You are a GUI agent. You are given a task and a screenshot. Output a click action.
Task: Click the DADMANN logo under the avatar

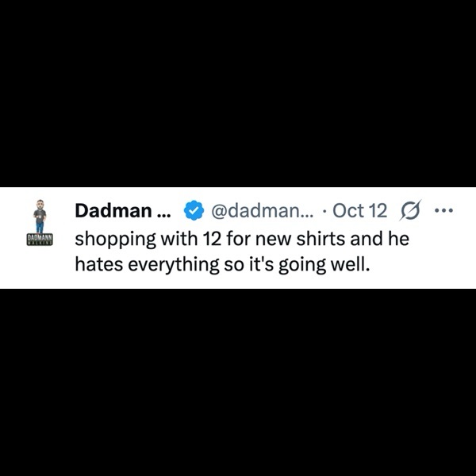click(40, 240)
